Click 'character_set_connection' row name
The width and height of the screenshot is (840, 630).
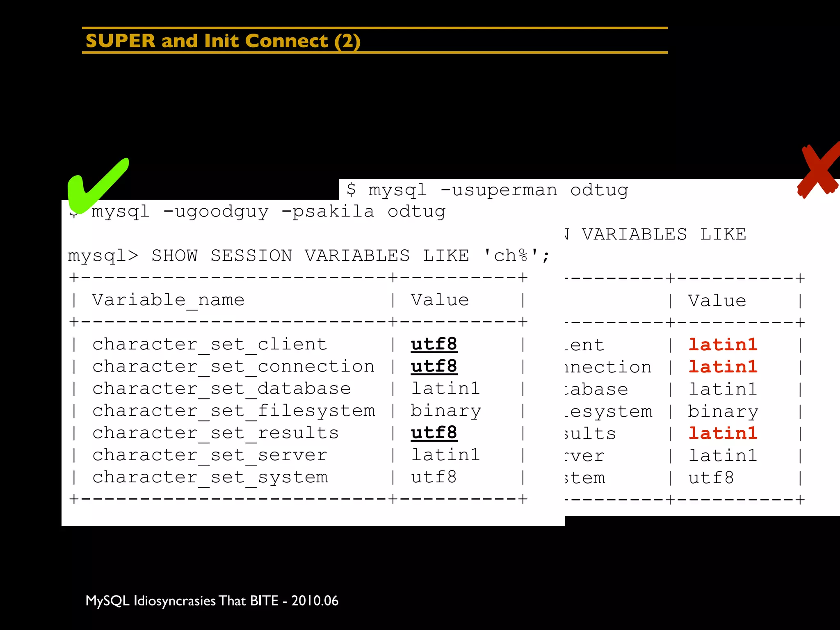click(x=233, y=367)
